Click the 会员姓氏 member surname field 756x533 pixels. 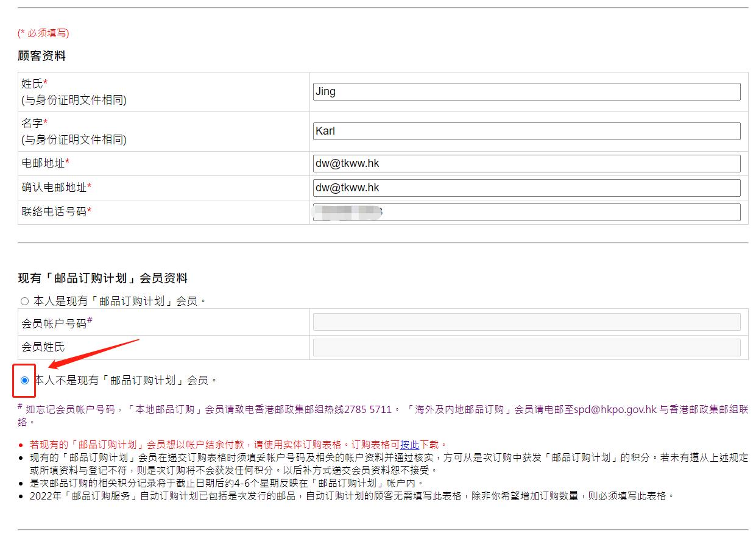pos(526,347)
